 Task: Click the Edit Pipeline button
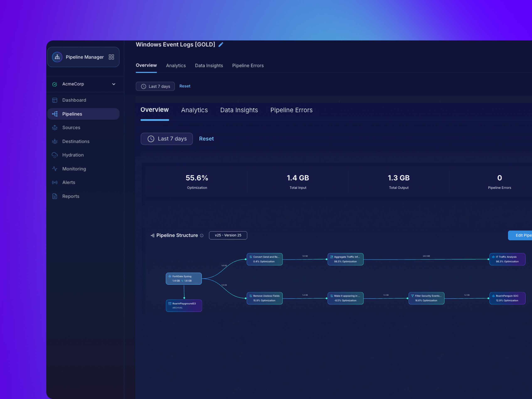(x=520, y=235)
